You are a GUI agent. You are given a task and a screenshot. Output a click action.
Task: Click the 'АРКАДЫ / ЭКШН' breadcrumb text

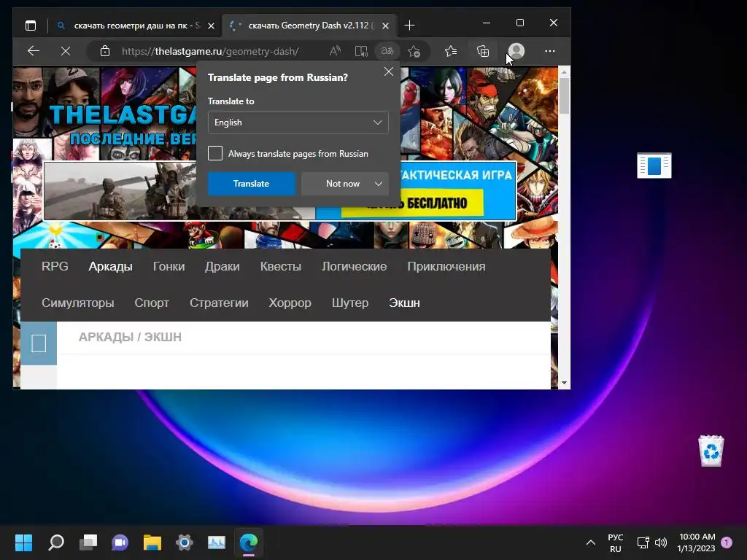tap(130, 337)
